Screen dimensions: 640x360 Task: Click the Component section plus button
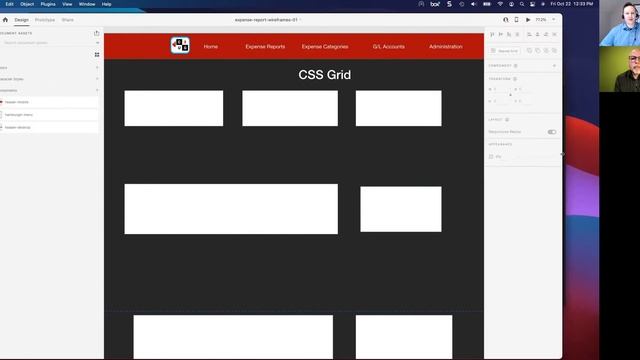click(x=554, y=66)
